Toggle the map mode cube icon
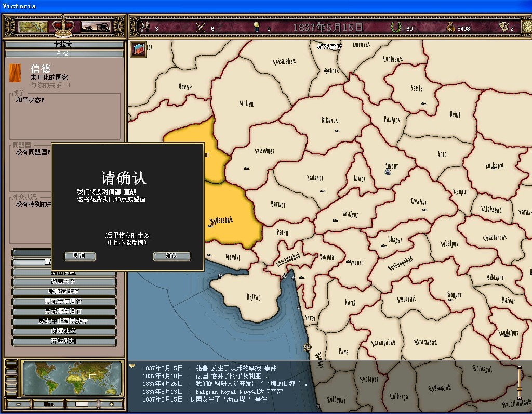This screenshot has width=532, height=414. (x=138, y=49)
